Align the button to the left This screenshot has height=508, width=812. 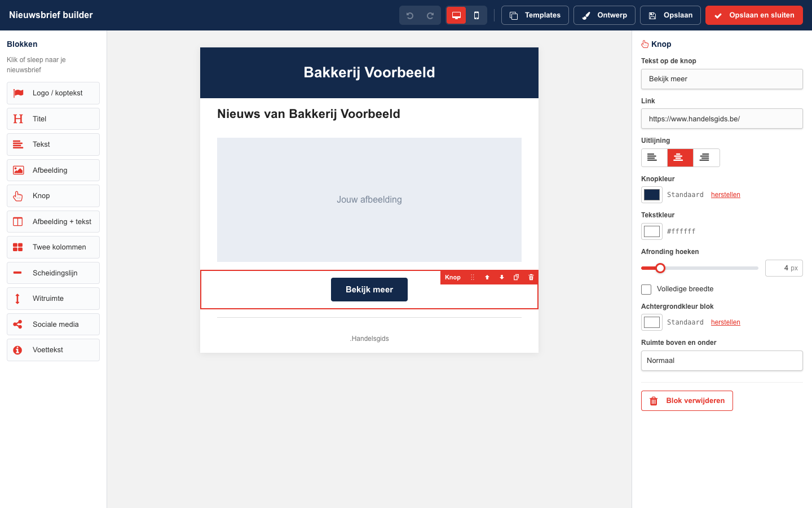click(654, 157)
